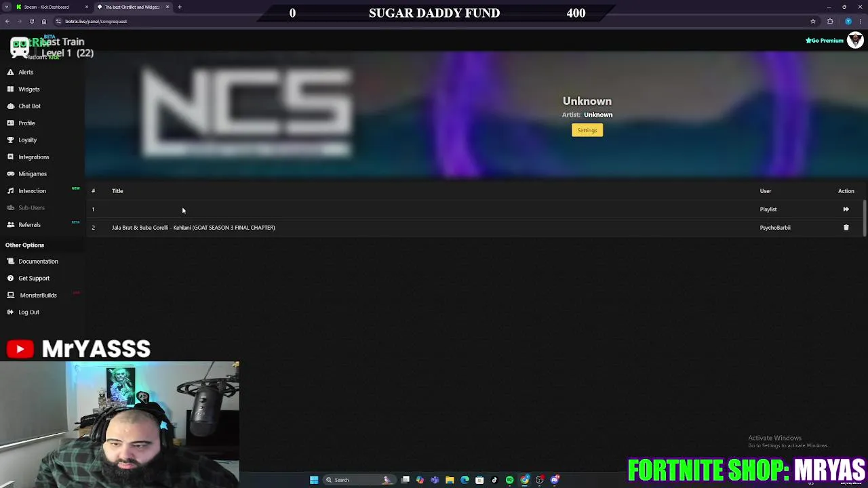Open Integrations in the sidebar
Image resolution: width=868 pixels, height=488 pixels.
pyautogui.click(x=28, y=157)
